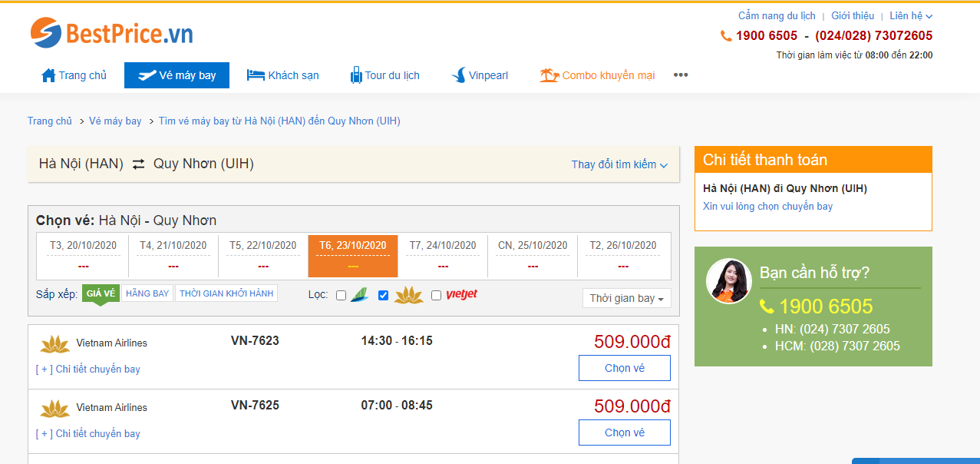The width and height of the screenshot is (980, 464).
Task: Select date tab T4, 21/10/2020
Action: (173, 255)
